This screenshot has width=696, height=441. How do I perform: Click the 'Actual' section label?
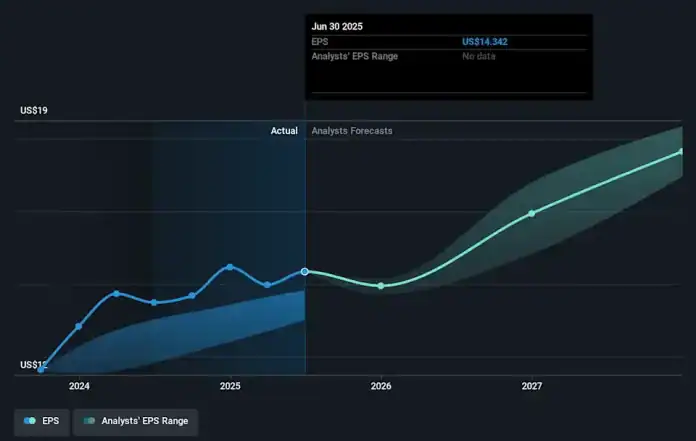point(284,131)
